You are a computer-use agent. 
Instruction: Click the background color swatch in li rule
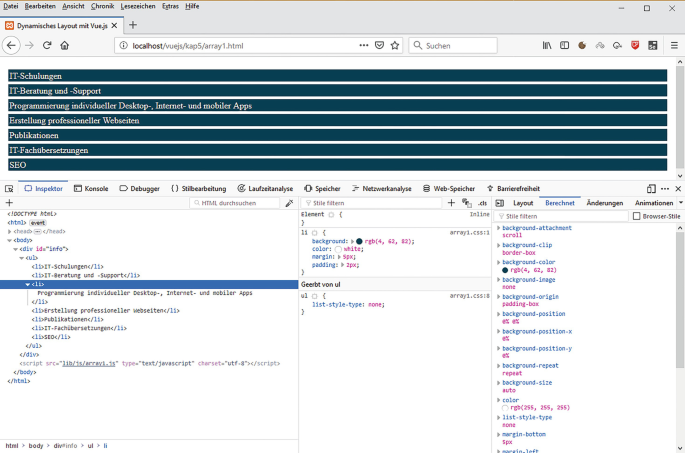[359, 241]
